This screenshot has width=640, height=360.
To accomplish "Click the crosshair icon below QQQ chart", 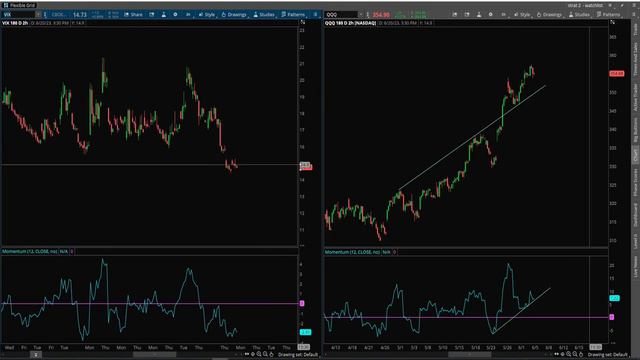I will coord(562,354).
